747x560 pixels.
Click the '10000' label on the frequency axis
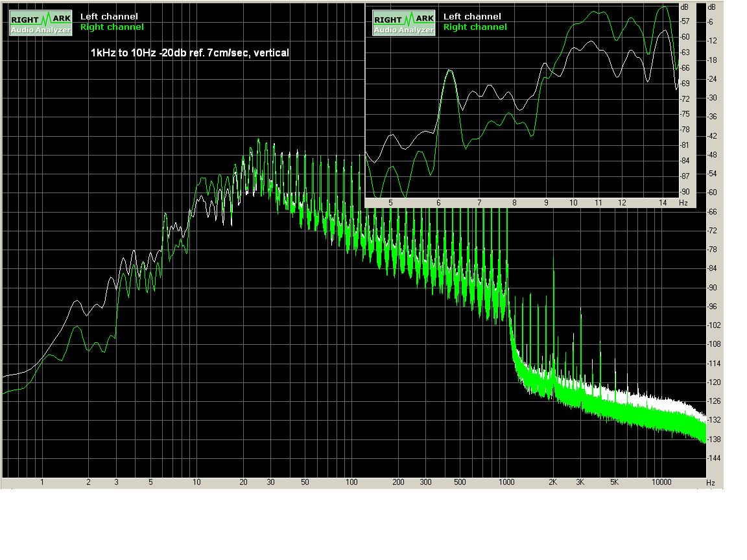point(661,482)
